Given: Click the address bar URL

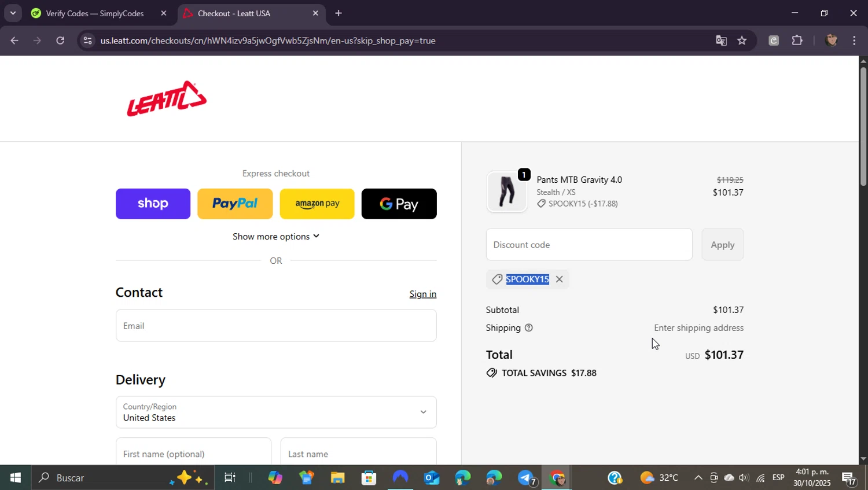Looking at the screenshot, I should point(268,40).
